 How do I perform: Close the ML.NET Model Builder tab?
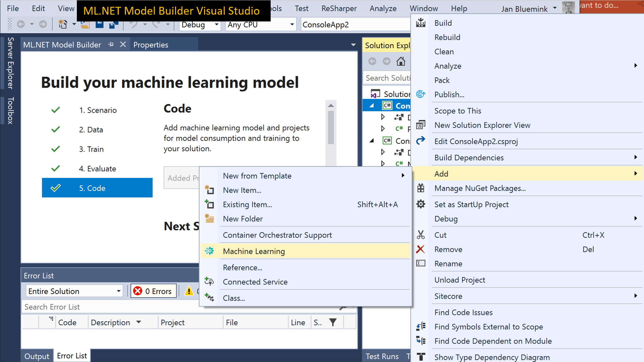click(123, 44)
